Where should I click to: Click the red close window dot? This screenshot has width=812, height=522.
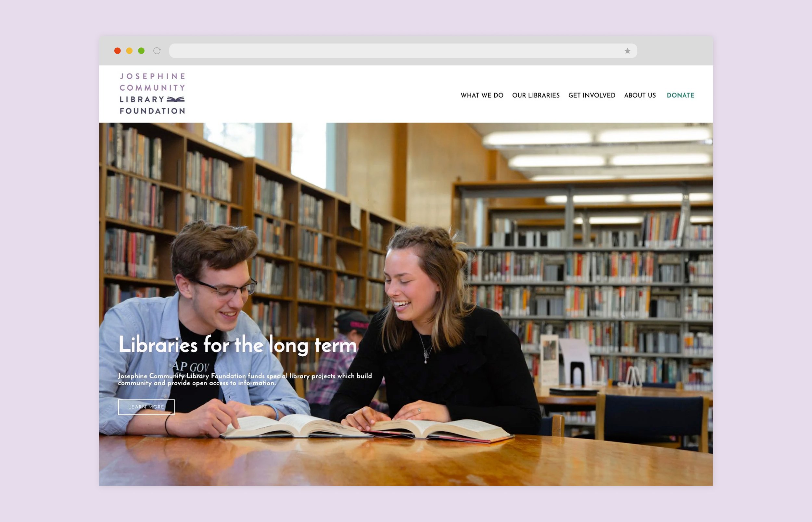(x=118, y=51)
